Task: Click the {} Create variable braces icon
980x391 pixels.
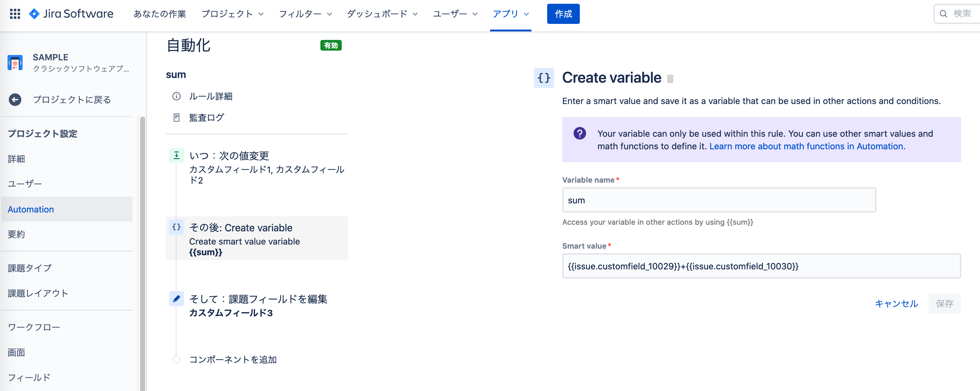Action: point(544,79)
